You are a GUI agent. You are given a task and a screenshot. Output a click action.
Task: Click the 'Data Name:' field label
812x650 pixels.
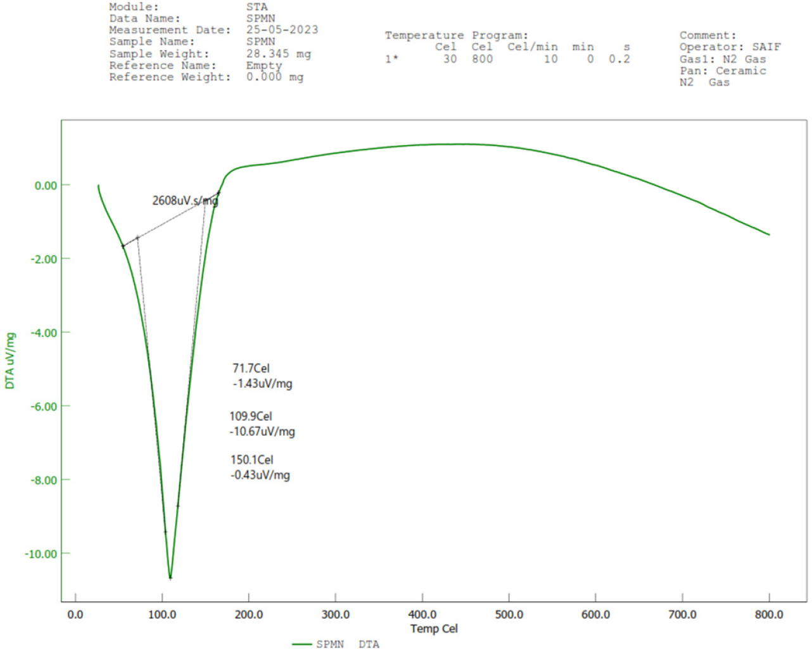click(144, 18)
